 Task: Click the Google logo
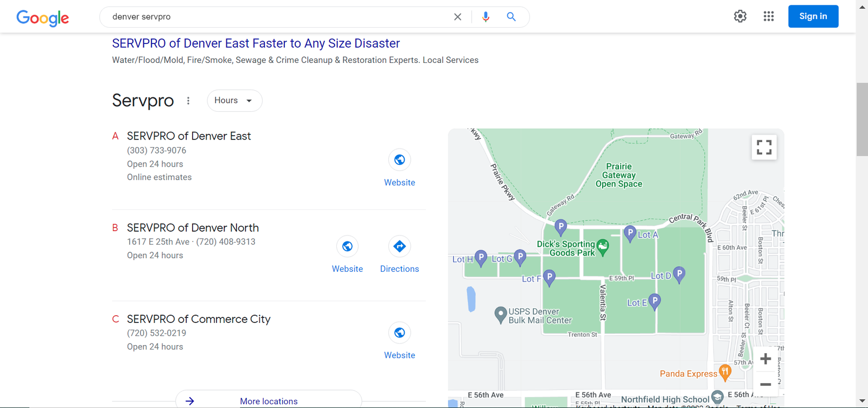[x=42, y=17]
